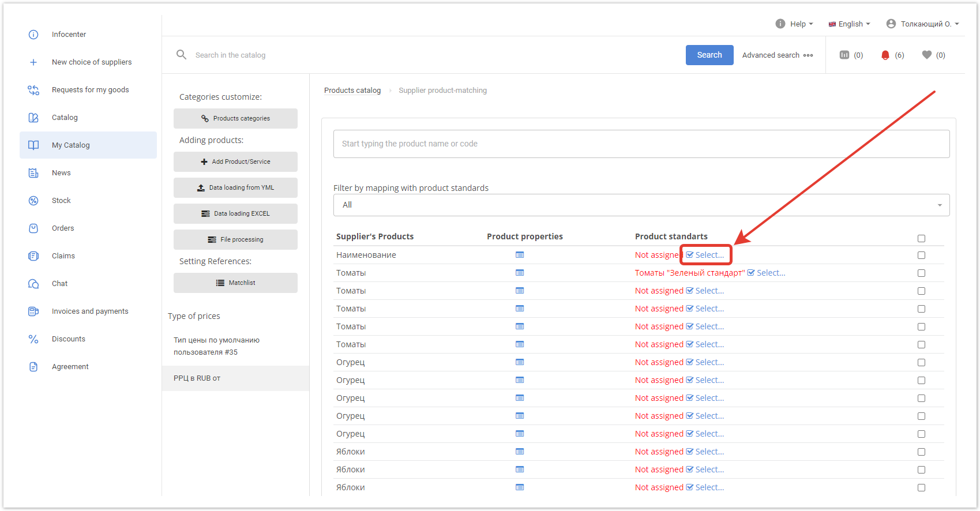This screenshot has width=980, height=511.
Task: Check the box for Томаты Зеленый стандарт row
Action: tap(921, 273)
